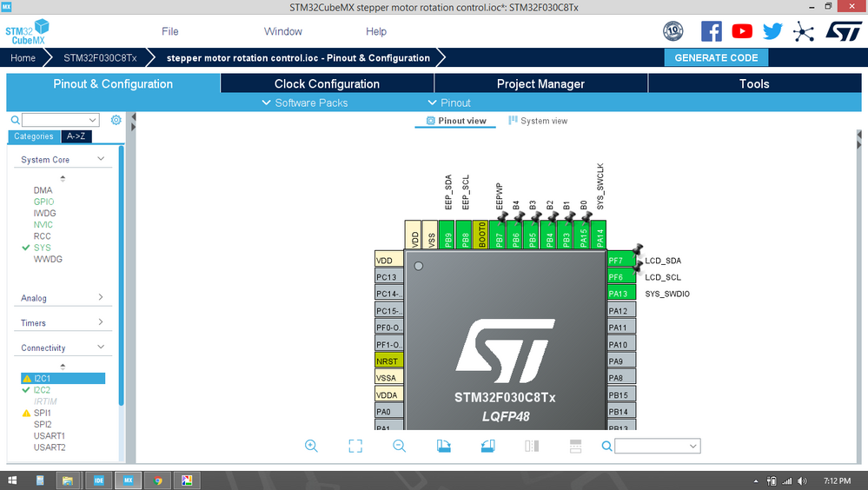Switch to Tools tab

[754, 83]
